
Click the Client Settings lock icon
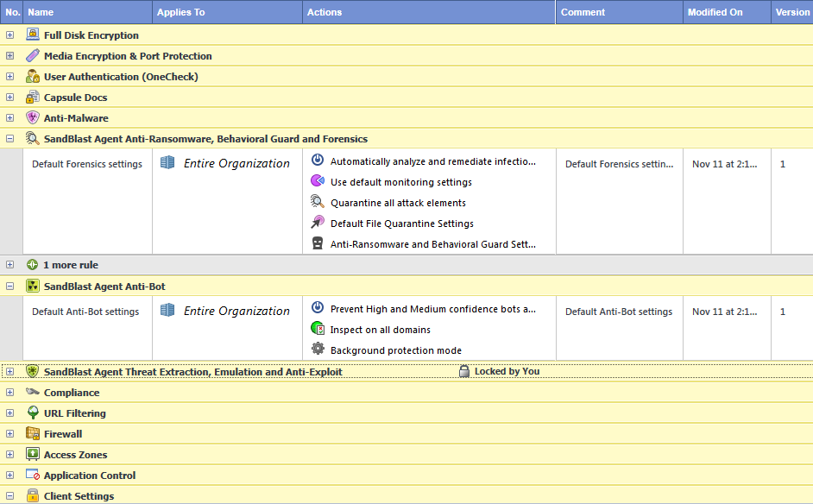(33, 495)
